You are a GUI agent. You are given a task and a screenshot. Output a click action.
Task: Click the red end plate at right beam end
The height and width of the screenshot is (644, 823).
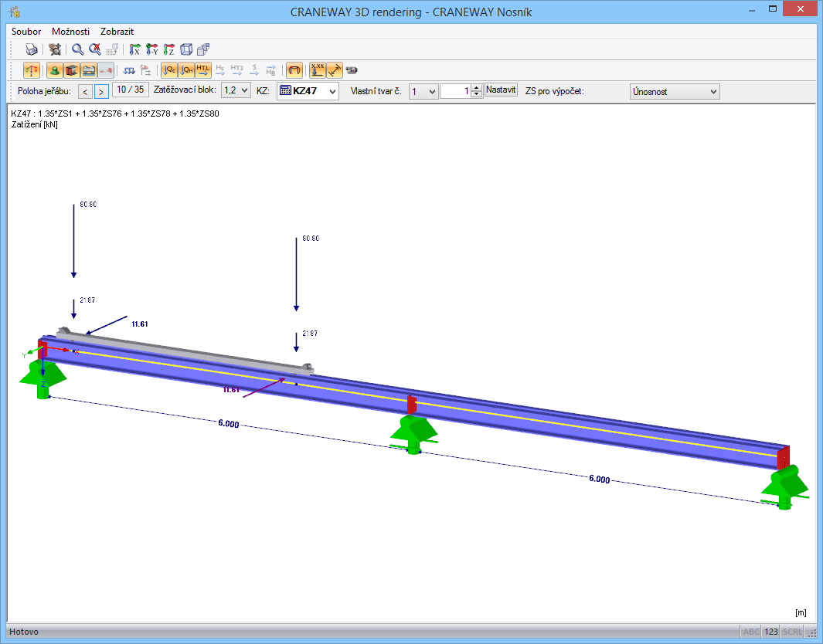(x=783, y=457)
